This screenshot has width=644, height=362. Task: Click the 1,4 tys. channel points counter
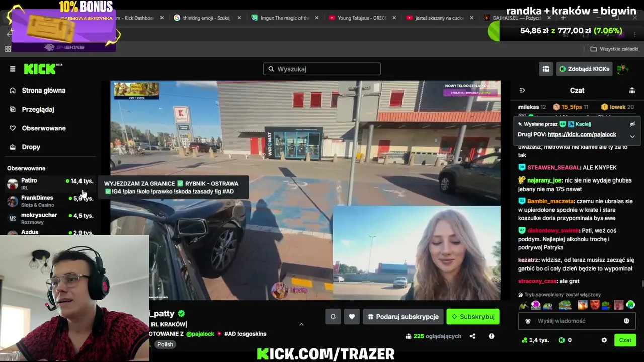click(535, 340)
